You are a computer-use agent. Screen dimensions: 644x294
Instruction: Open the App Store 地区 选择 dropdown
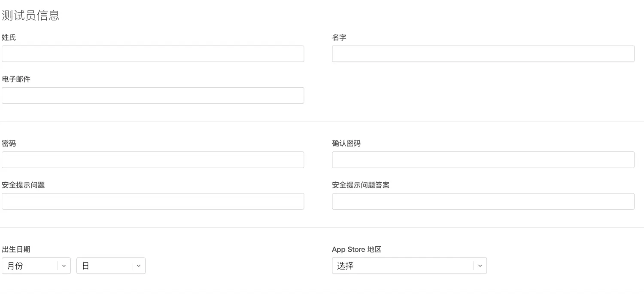(x=409, y=266)
